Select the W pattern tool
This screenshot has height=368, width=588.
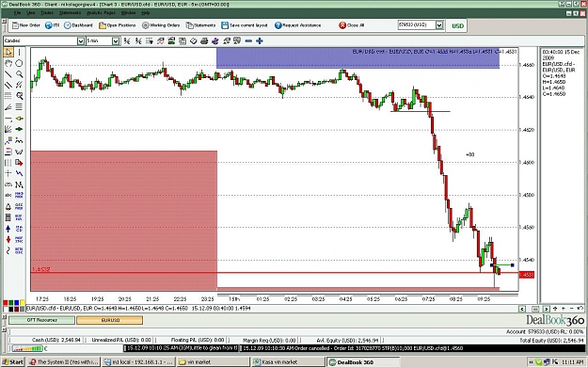[19, 152]
